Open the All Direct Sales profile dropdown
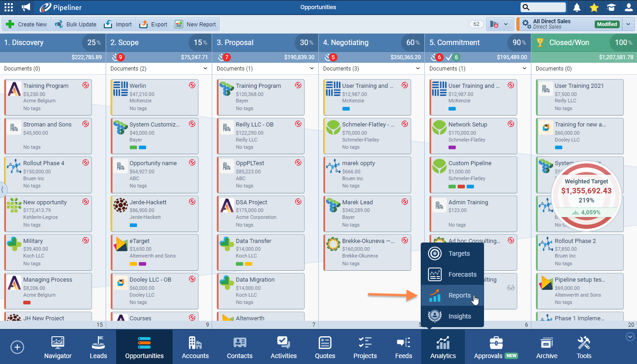Image resolution: width=637 pixels, height=364 pixels. coord(629,24)
